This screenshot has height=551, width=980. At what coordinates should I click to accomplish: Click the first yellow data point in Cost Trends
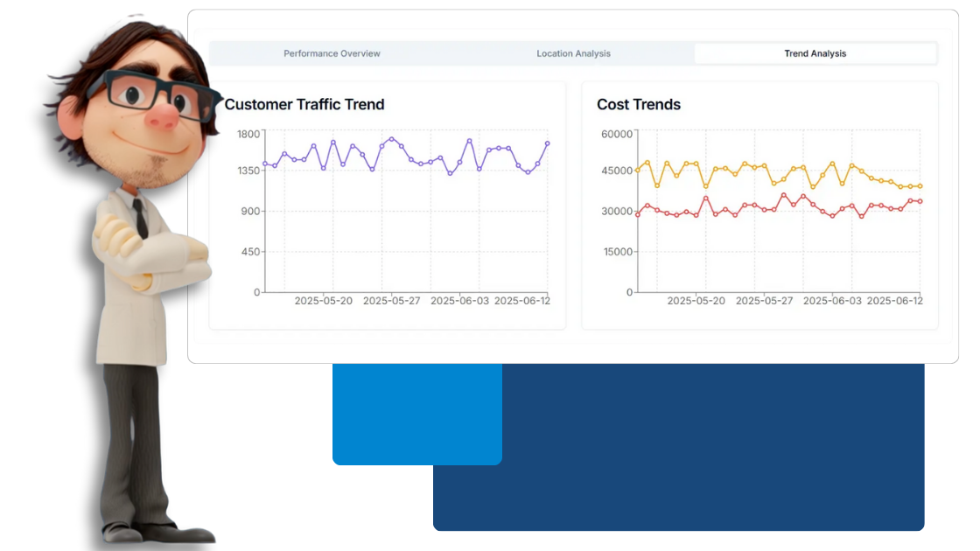tap(638, 170)
